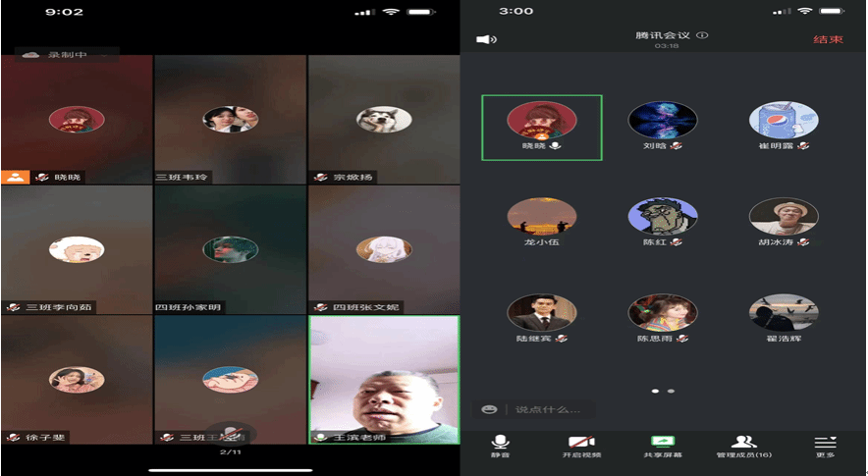Toggle 开启视频 camera button

tap(581, 443)
